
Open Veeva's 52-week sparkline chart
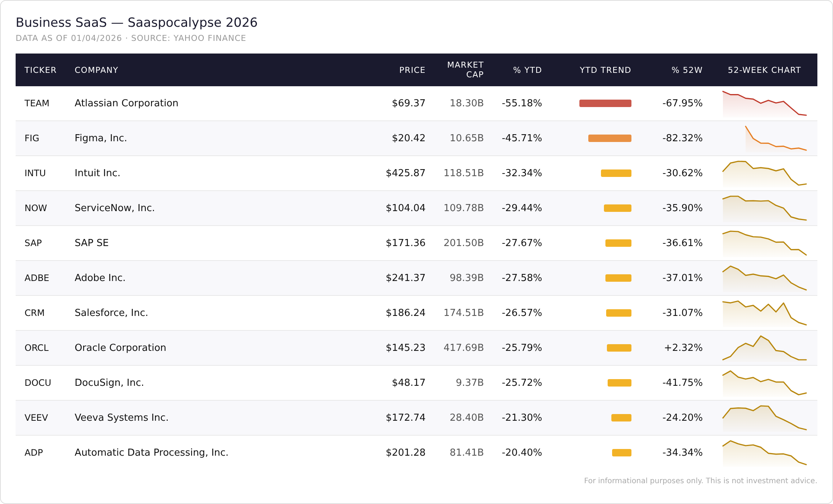coord(765,418)
